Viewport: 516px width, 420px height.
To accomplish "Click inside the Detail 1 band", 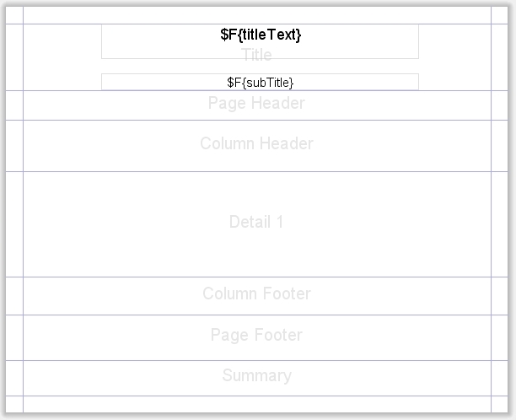I will coord(256,223).
